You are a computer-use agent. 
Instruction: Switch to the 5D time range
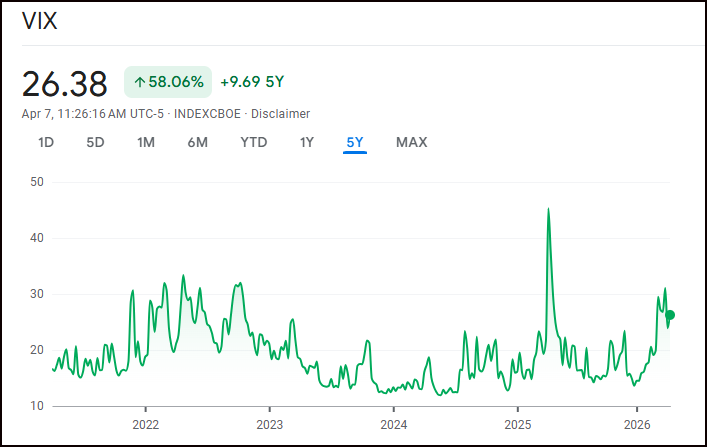tap(95, 142)
